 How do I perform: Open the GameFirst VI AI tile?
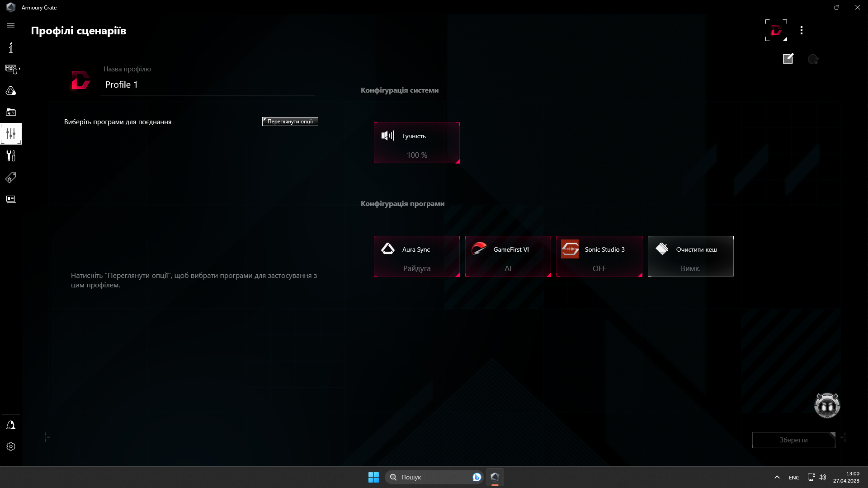point(508,256)
